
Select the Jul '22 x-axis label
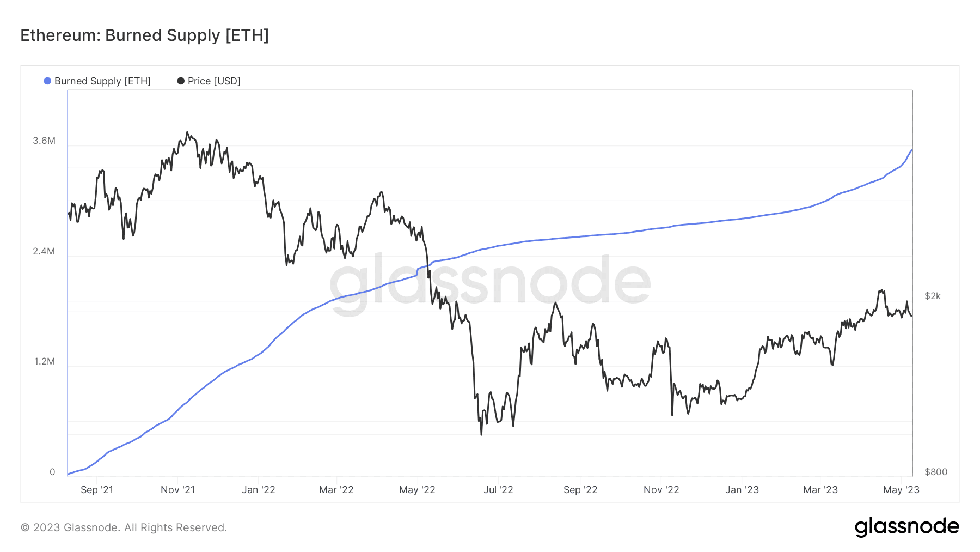pos(498,490)
